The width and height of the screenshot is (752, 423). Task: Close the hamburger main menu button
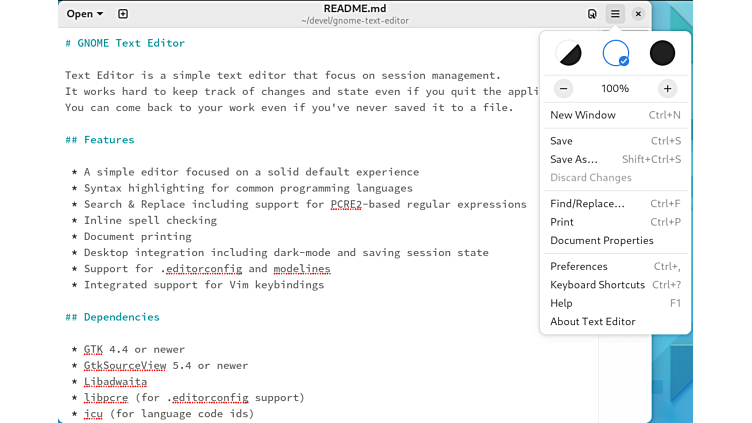pos(615,14)
